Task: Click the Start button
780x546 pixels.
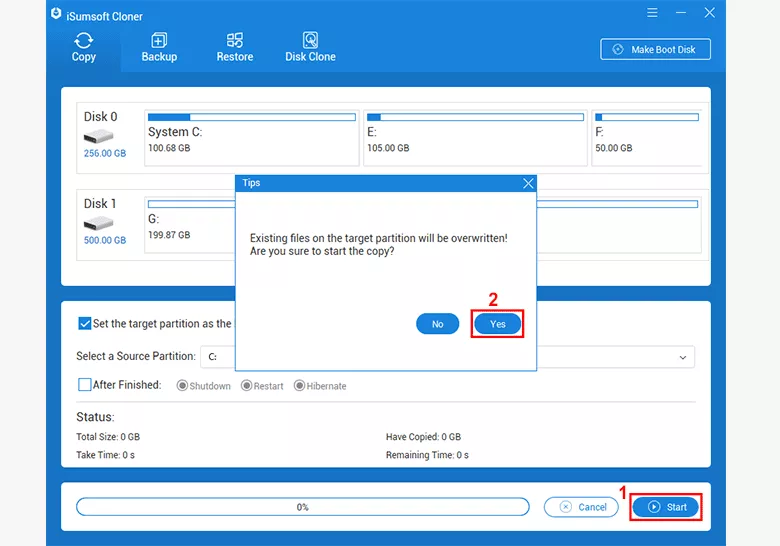Action: 666,507
